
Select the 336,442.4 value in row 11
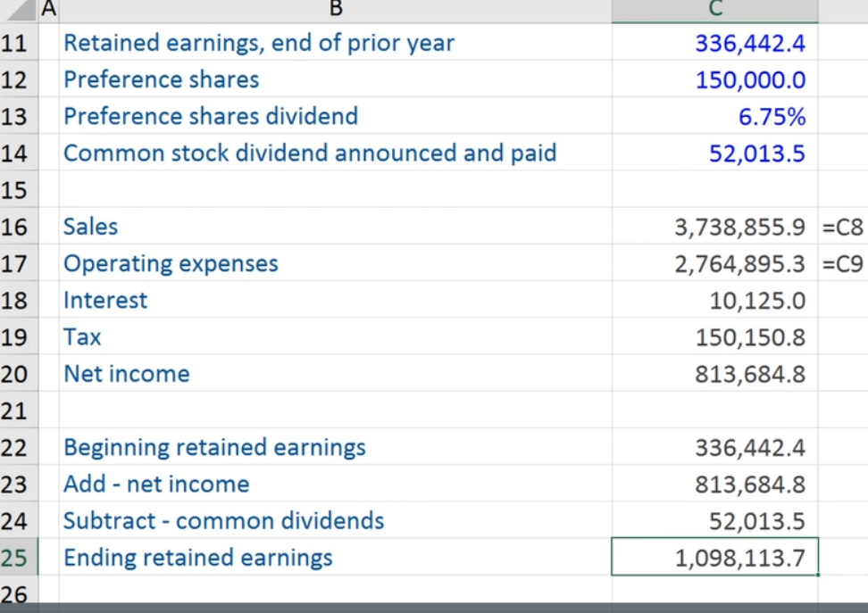coord(714,42)
